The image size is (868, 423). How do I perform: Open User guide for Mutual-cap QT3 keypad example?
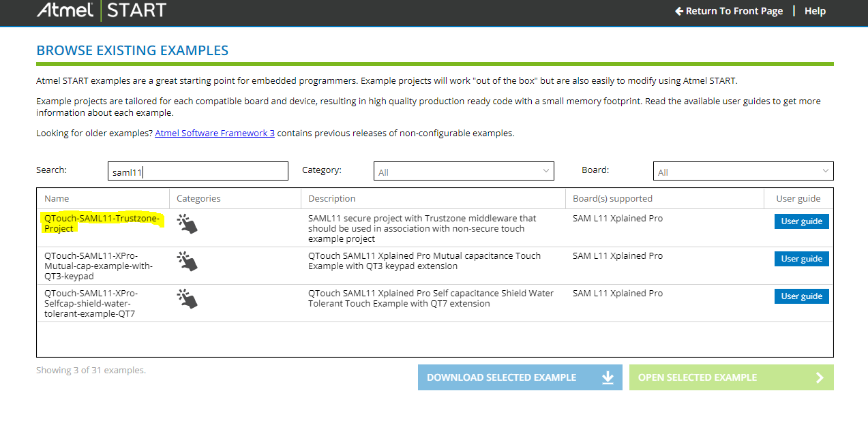(801, 259)
